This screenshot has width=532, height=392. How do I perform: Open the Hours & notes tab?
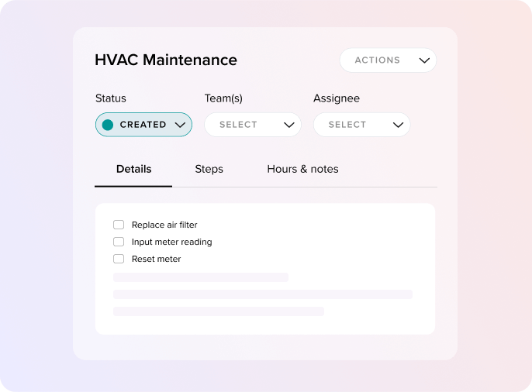[302, 169]
